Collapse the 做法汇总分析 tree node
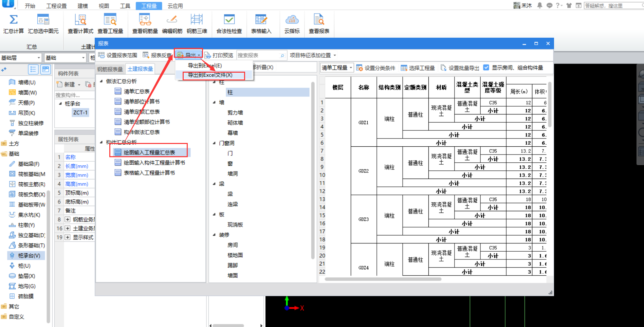The height and width of the screenshot is (327, 644). (x=101, y=81)
